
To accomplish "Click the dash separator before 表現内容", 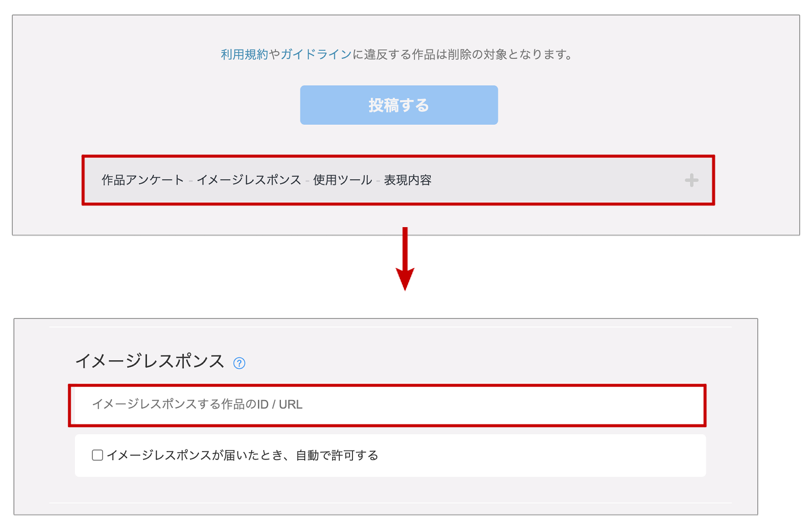I will pos(378,181).
